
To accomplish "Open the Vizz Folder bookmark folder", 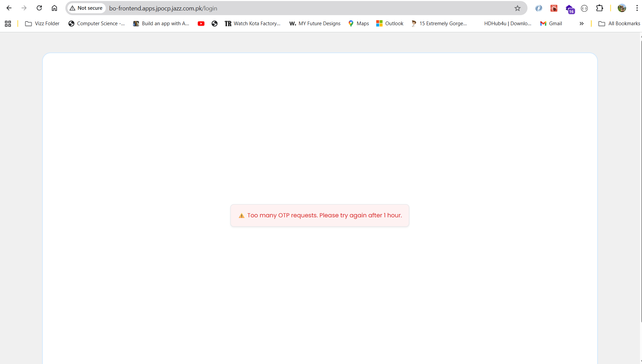I will coord(42,24).
